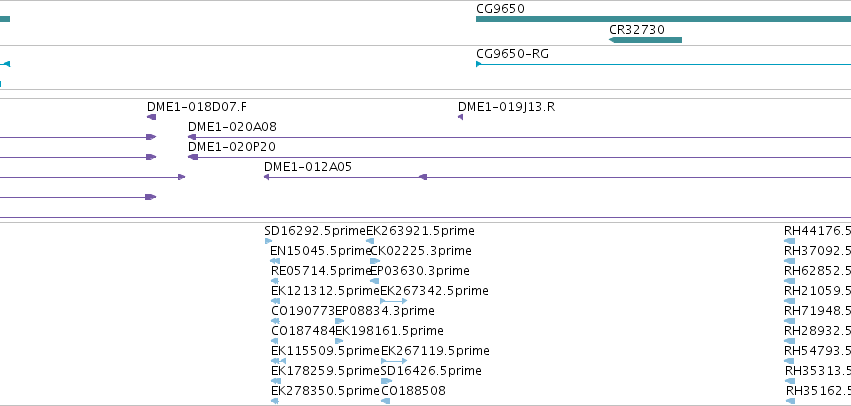Click the EN15045.5prime EST label
Image resolution: width=851 pixels, height=406 pixels.
320,251
